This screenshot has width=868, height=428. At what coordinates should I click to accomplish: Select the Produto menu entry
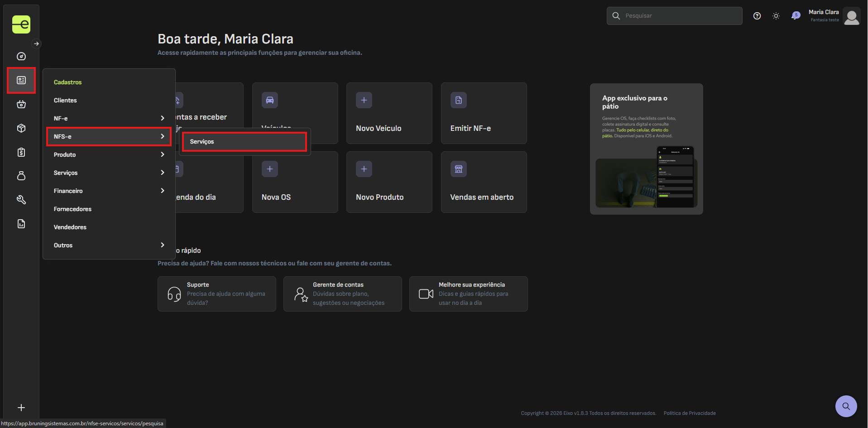point(109,154)
